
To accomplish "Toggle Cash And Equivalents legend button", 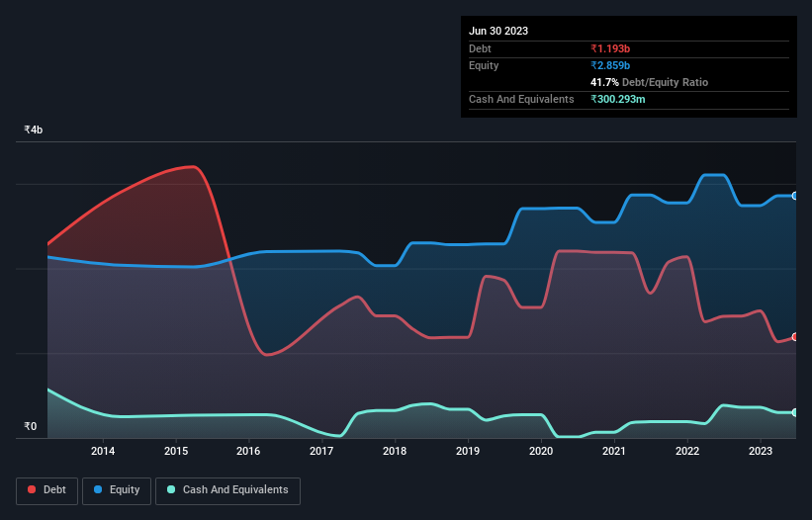I will coord(227,490).
